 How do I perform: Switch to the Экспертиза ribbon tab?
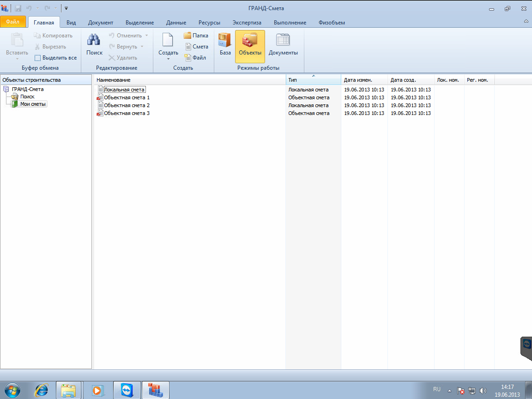click(x=247, y=23)
